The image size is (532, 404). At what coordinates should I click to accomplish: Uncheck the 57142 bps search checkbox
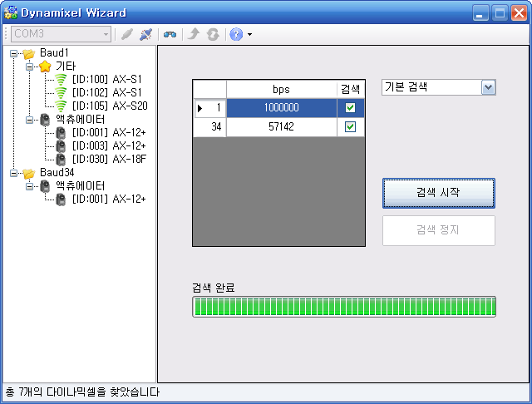(x=350, y=127)
